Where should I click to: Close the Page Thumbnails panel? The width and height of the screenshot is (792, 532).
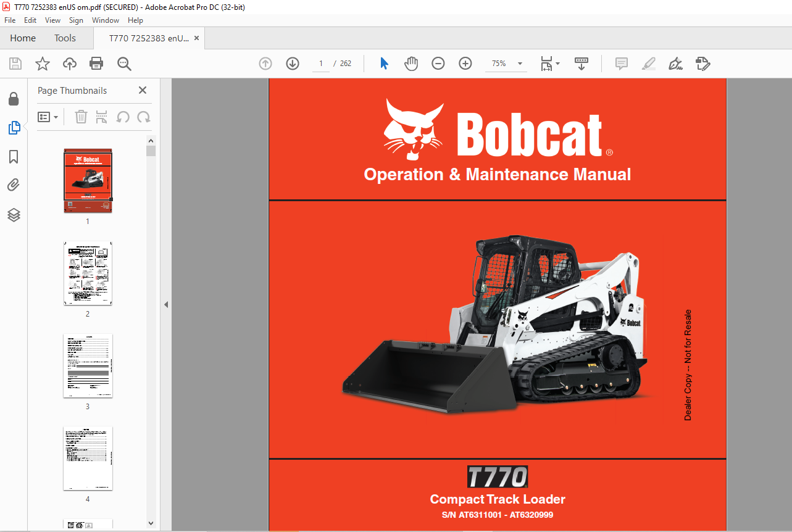click(143, 90)
